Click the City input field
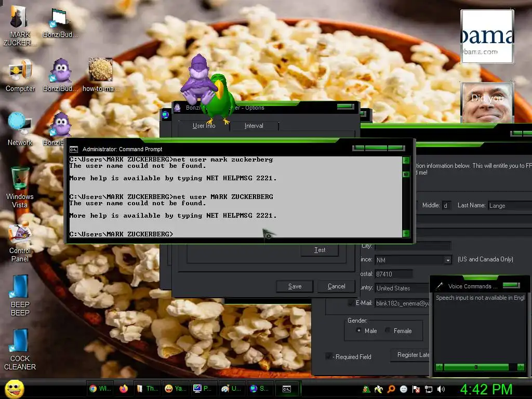Screen dimensions: 532x399 (x=413, y=246)
